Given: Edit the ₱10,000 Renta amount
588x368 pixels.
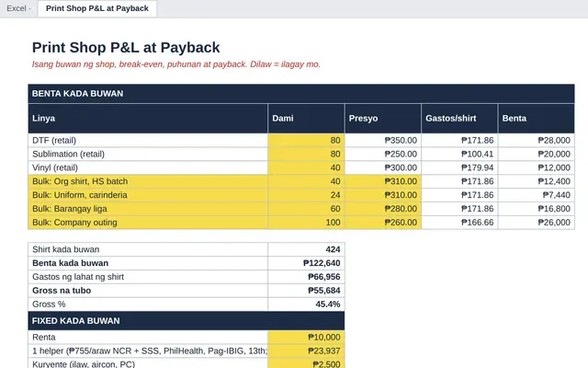Looking at the screenshot, I should [306, 338].
